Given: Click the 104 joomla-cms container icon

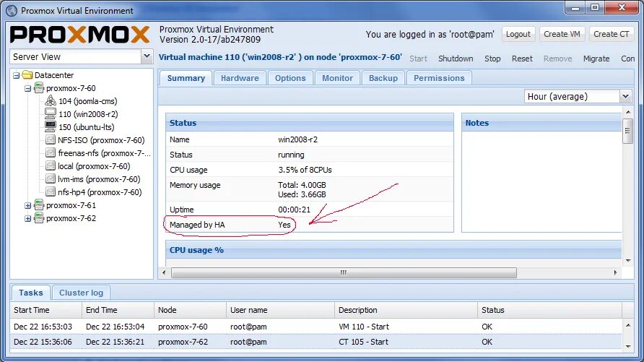Looking at the screenshot, I should [51, 100].
